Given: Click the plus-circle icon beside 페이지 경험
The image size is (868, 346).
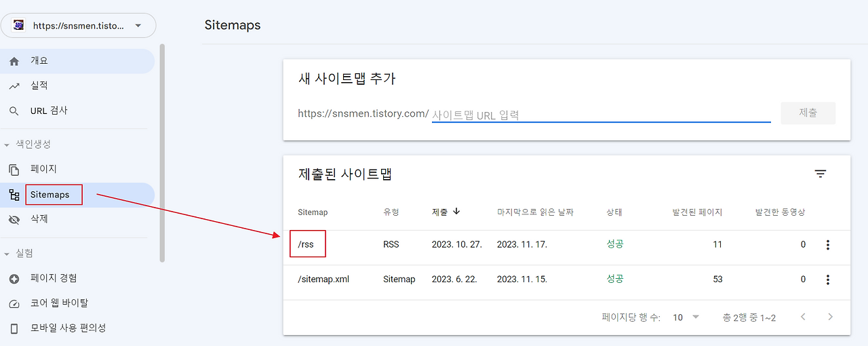Looking at the screenshot, I should (x=14, y=279).
